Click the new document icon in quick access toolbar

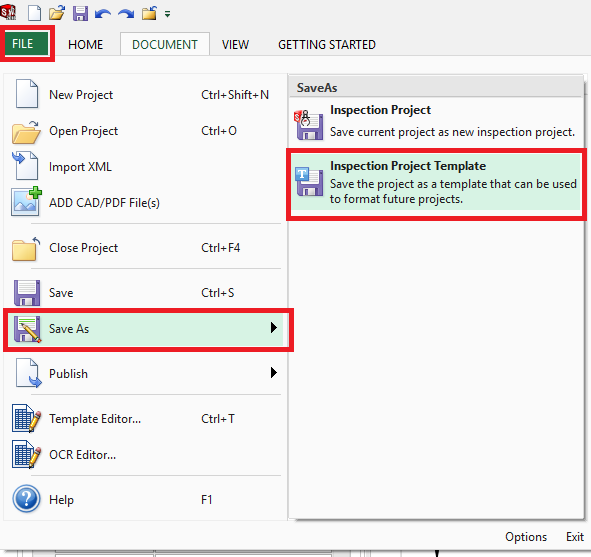(x=34, y=14)
